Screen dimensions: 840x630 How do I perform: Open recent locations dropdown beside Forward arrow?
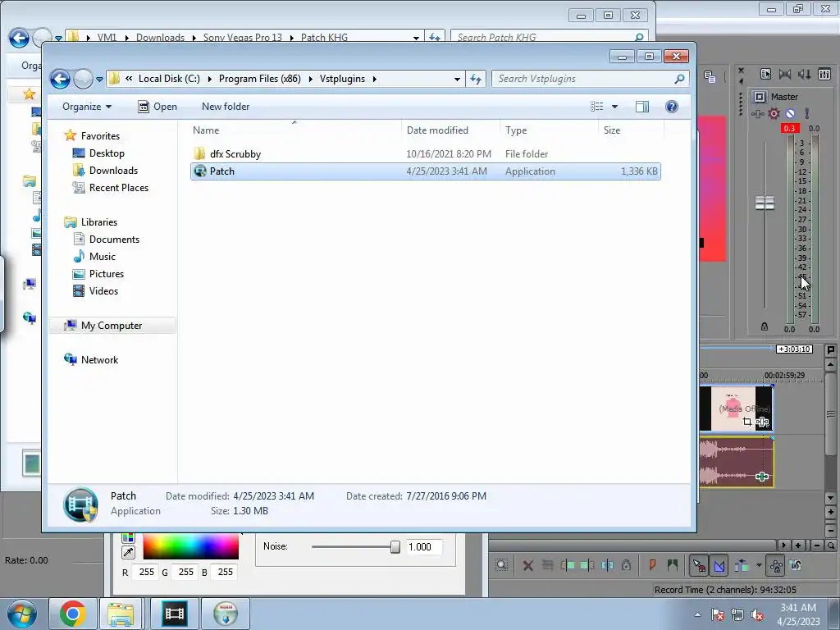coord(99,80)
